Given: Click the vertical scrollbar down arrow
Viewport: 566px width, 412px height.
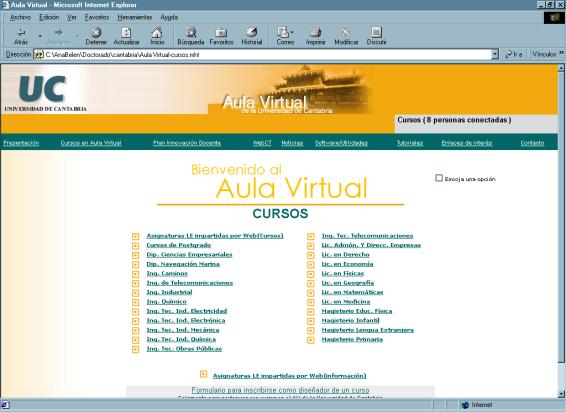Looking at the screenshot, I should pyautogui.click(x=561, y=394).
